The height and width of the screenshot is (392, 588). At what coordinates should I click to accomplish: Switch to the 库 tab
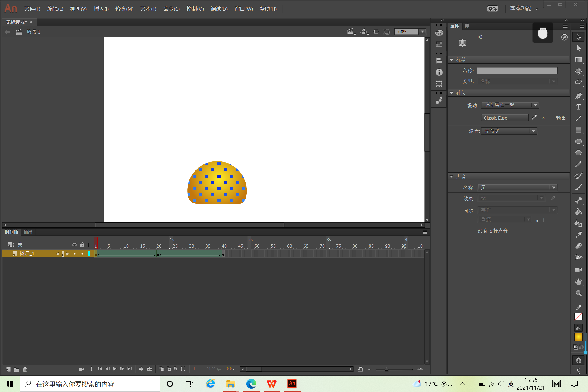467,26
